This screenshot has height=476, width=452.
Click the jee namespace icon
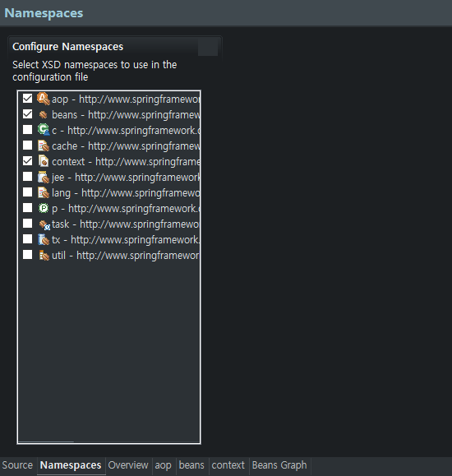(x=44, y=177)
